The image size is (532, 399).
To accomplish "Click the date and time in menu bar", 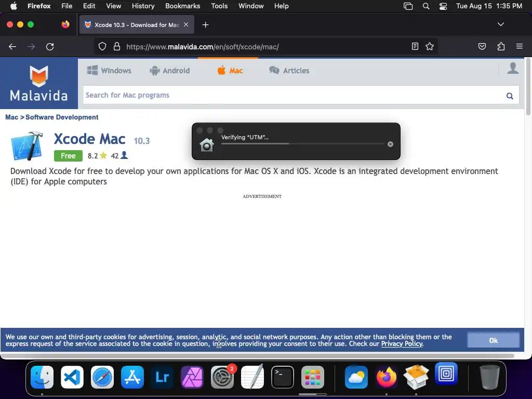I will pos(488,6).
